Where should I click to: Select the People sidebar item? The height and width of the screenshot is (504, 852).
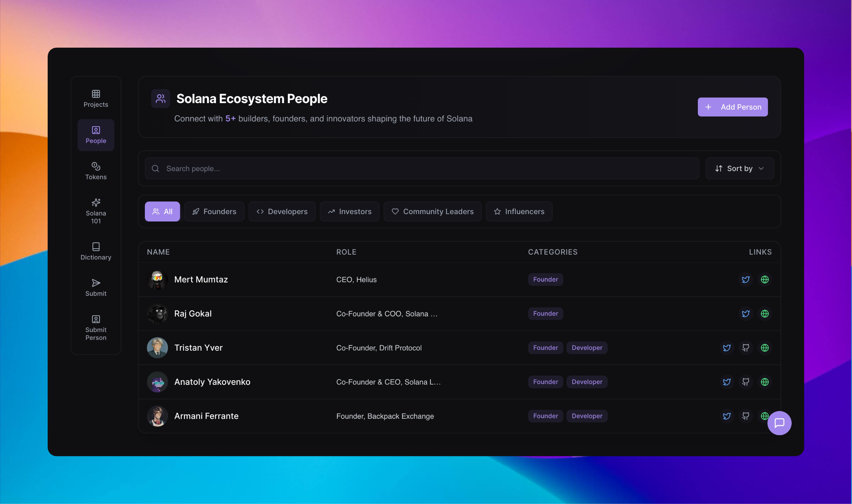[x=96, y=135]
